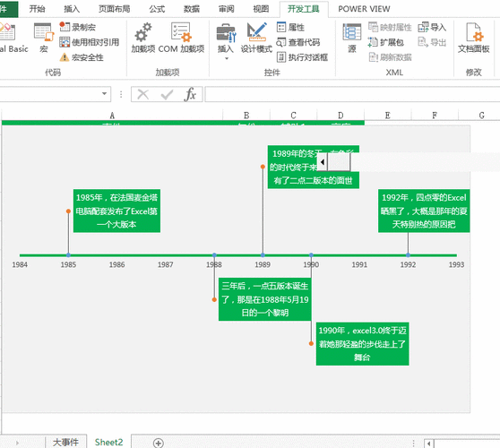Click 扩展包
The width and height of the screenshot is (500, 448).
coord(386,42)
